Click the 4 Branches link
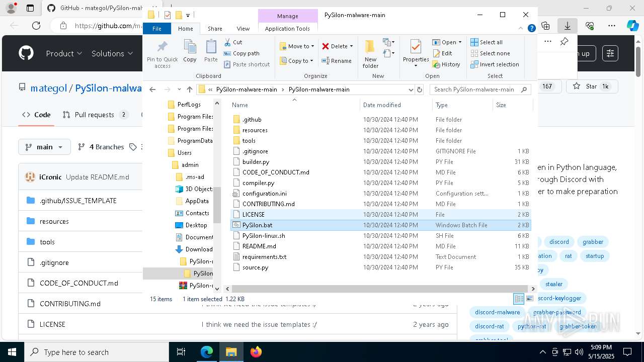This screenshot has height=362, width=644. coord(101,147)
